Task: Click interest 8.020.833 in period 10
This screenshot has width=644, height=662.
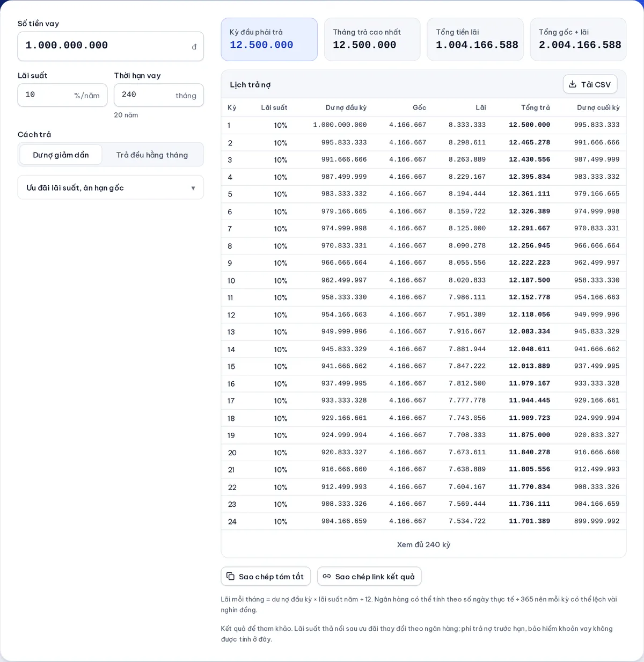Action: tap(467, 280)
